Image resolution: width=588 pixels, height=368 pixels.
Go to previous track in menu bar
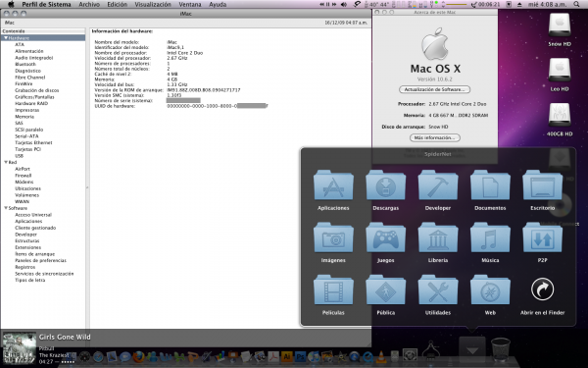pyautogui.click(x=321, y=5)
